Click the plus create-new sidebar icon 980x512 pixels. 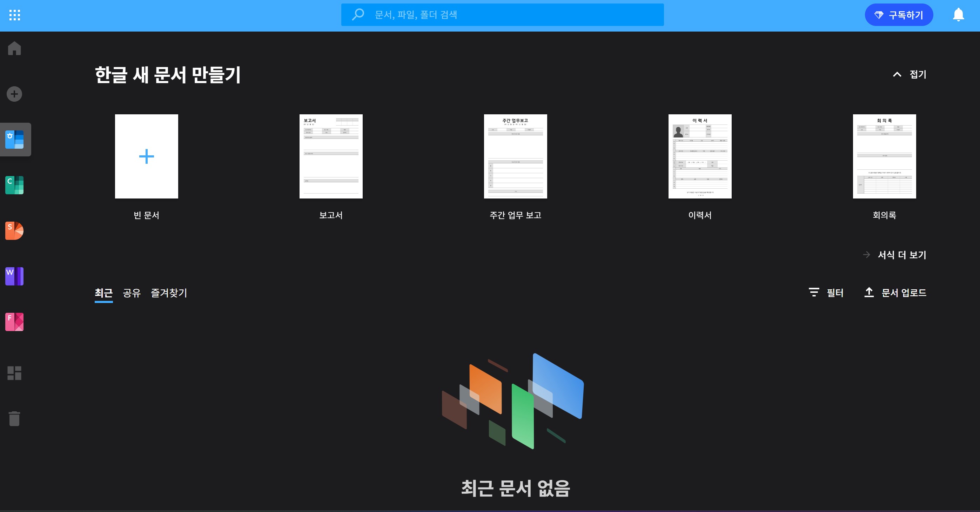14,94
